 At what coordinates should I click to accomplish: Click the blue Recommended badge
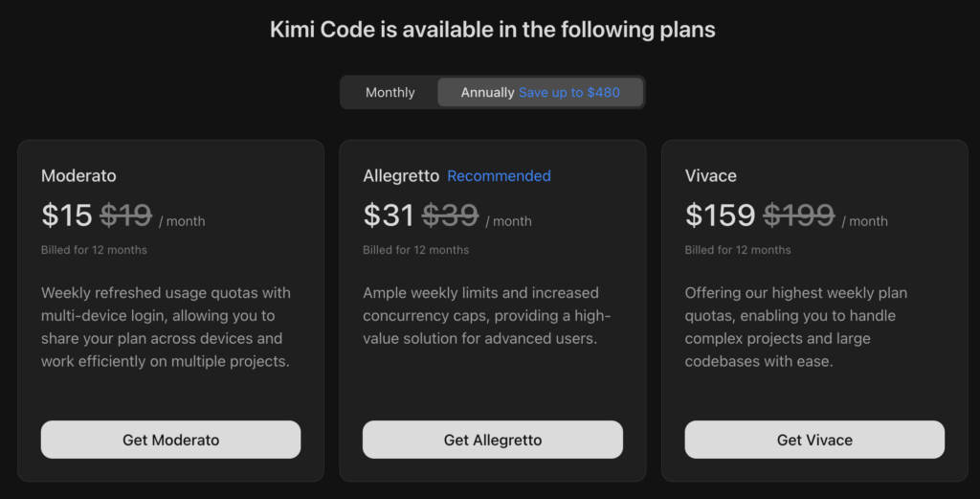[x=499, y=176]
